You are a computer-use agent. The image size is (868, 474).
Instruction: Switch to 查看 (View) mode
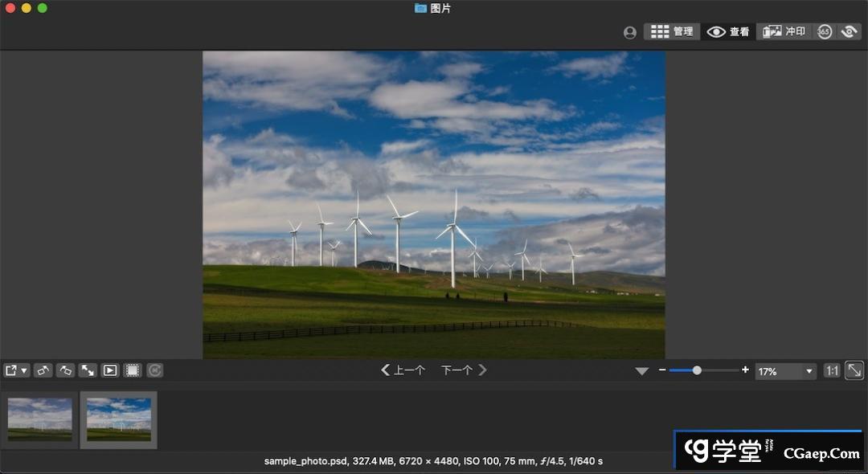tap(728, 31)
